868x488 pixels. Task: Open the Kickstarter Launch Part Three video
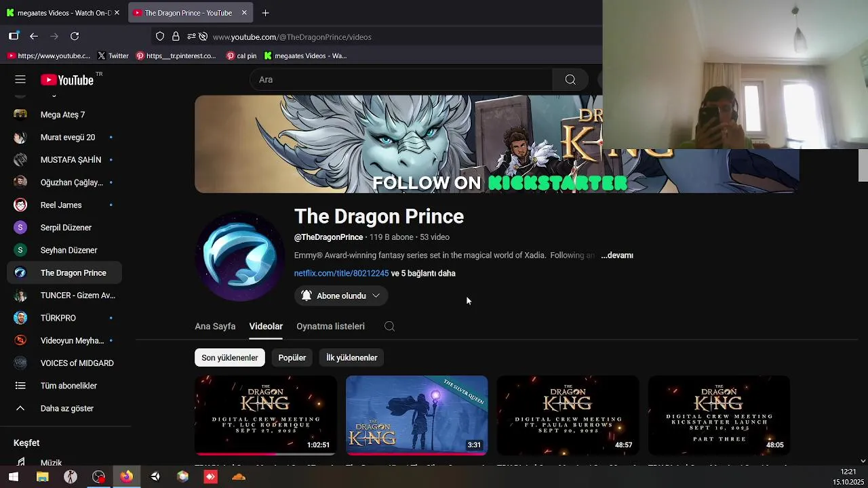(719, 415)
